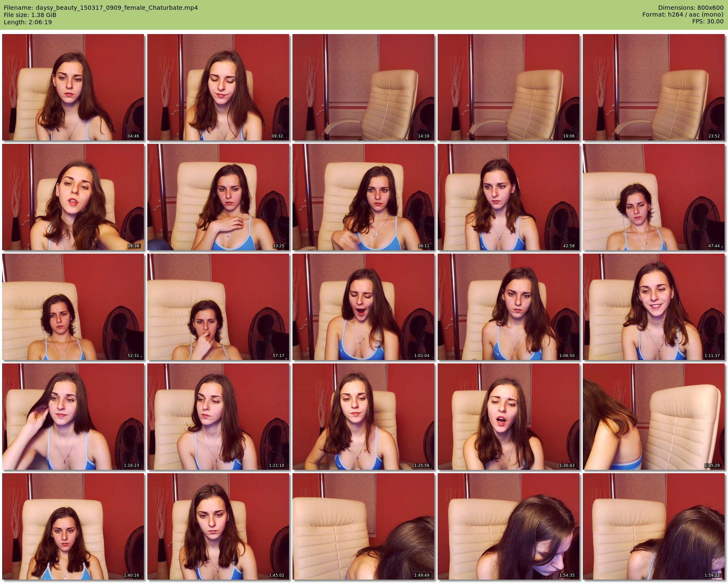Select the thumbnail stamped 1:45:02
The width and height of the screenshot is (728, 583).
click(218, 526)
